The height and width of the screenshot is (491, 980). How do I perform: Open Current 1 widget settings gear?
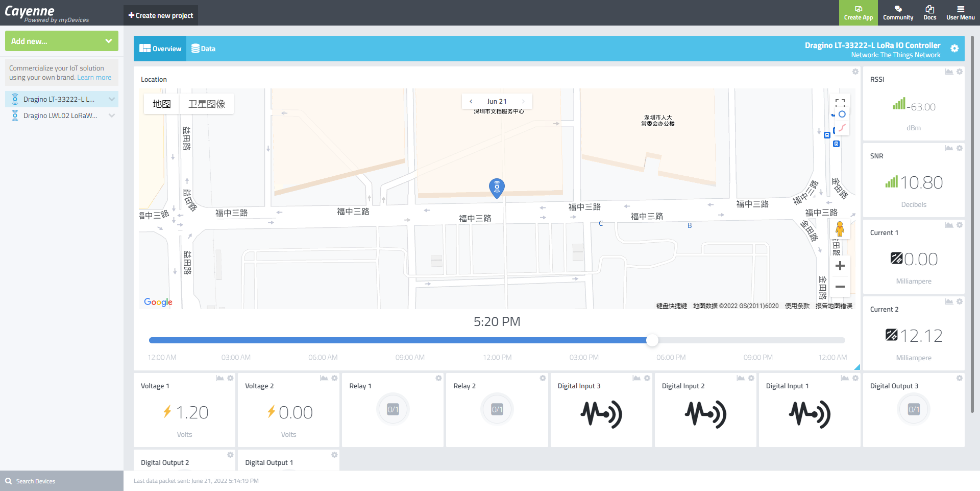point(960,225)
